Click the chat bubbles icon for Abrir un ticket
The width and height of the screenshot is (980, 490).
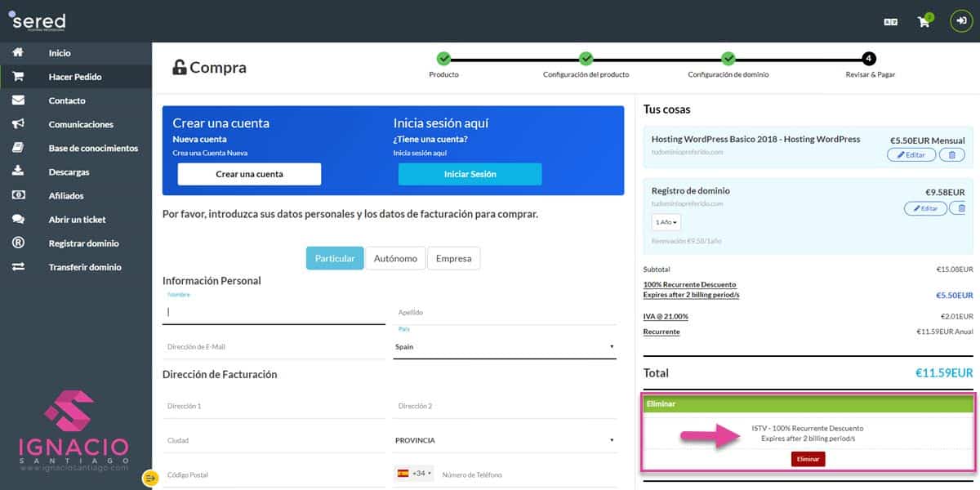18,220
